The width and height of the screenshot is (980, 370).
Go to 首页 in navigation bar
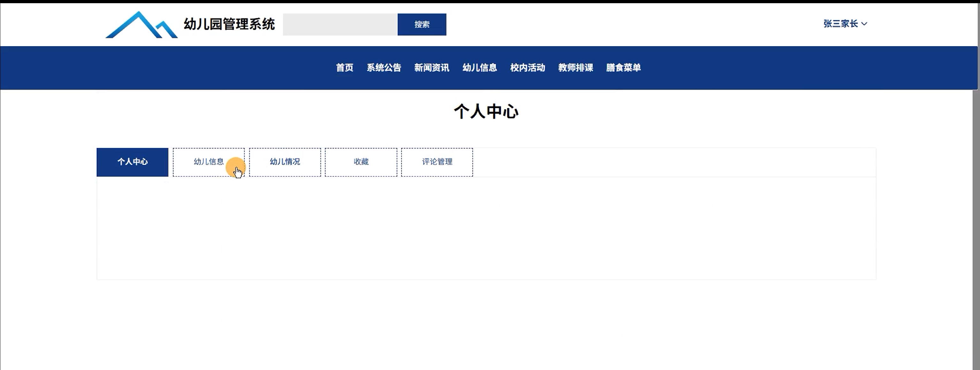[x=344, y=68]
